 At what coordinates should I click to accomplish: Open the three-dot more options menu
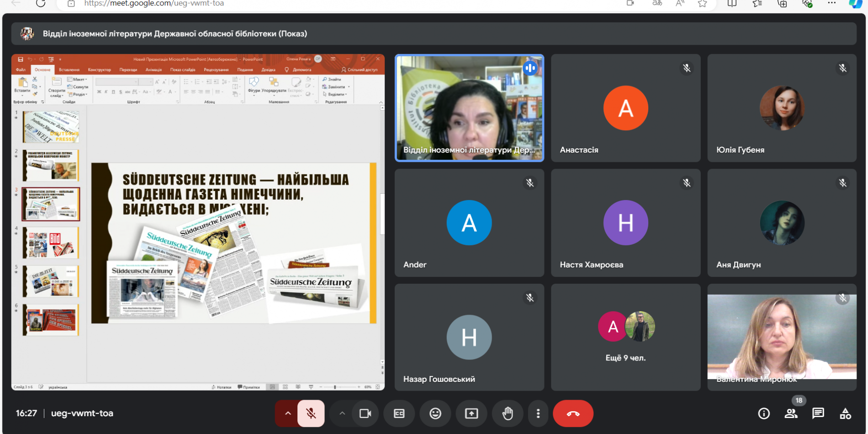[x=538, y=413]
